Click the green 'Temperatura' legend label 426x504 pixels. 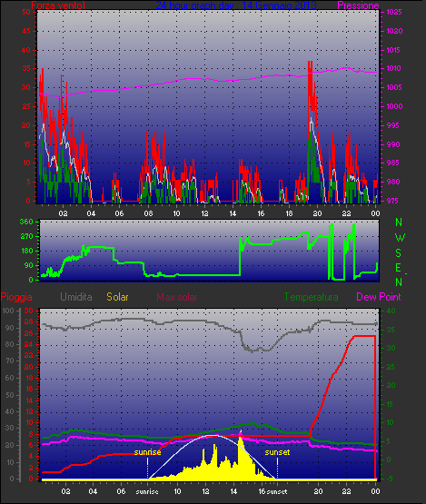pos(311,297)
